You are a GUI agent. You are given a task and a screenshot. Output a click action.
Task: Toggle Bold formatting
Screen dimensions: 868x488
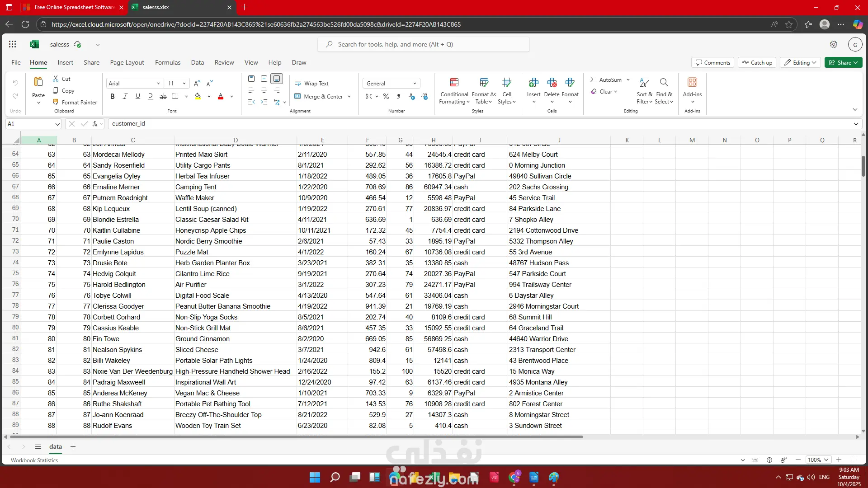pyautogui.click(x=112, y=96)
